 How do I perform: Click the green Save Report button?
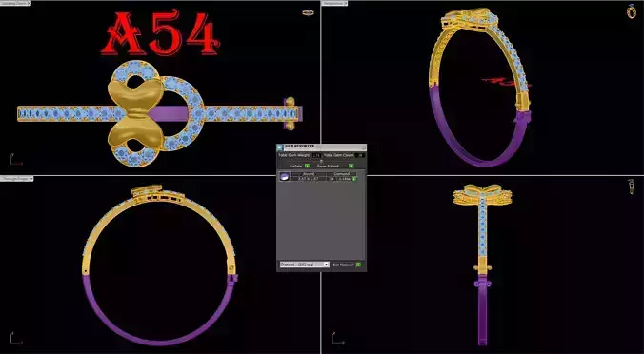[352, 166]
